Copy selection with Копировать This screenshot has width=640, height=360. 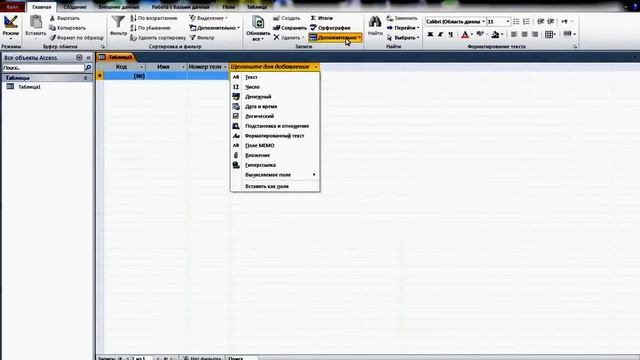[x=67, y=28]
